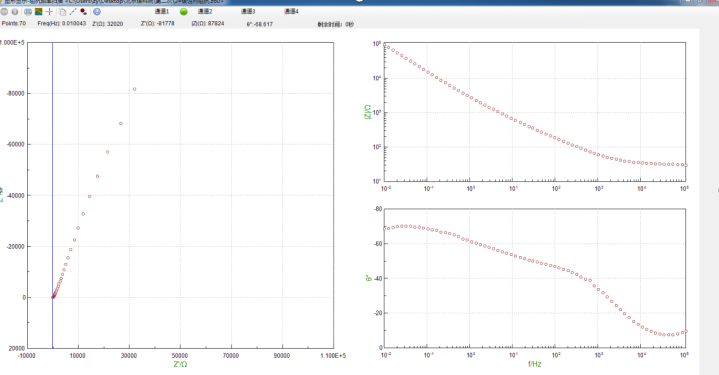Click the Freq(Hz) readout in status bar

click(x=61, y=23)
